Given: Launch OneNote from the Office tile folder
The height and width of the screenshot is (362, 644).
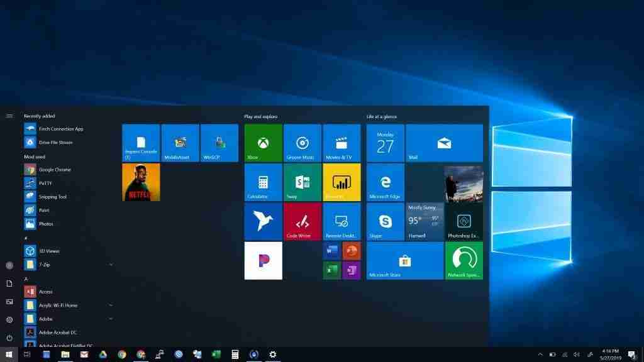Looking at the screenshot, I should 352,270.
